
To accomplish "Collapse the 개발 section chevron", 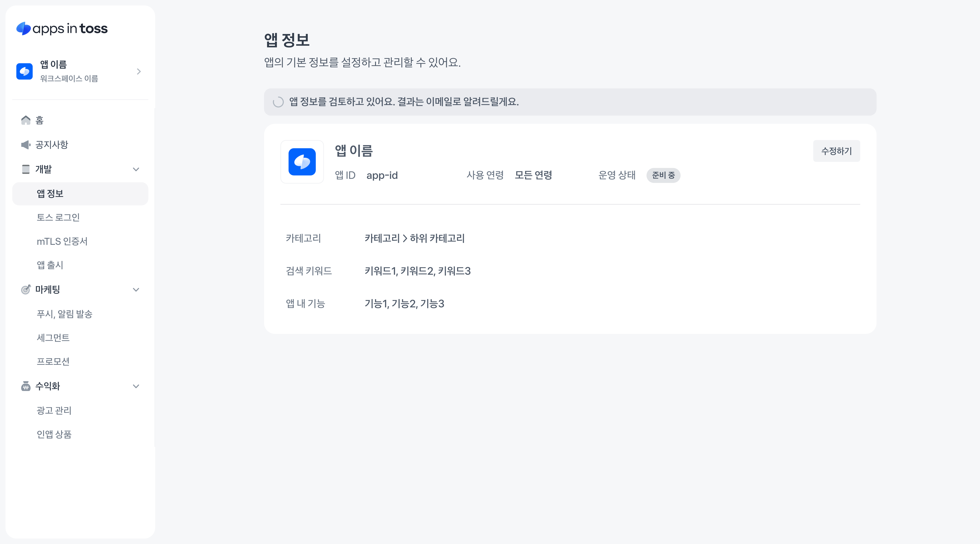I will click(136, 169).
